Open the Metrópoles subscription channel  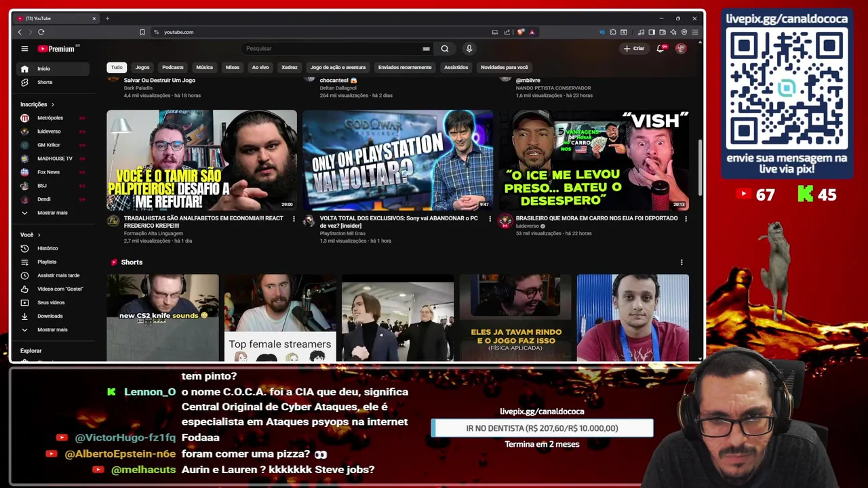click(53, 118)
